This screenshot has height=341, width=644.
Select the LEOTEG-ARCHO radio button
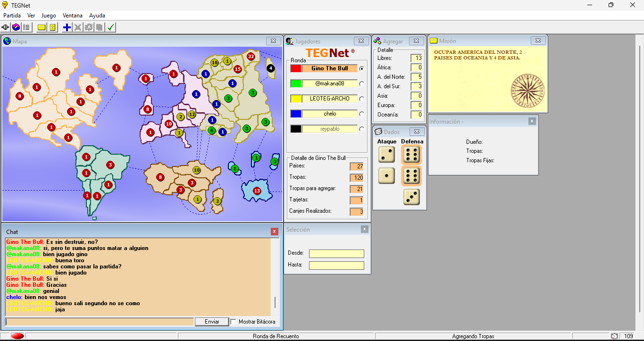coord(362,99)
